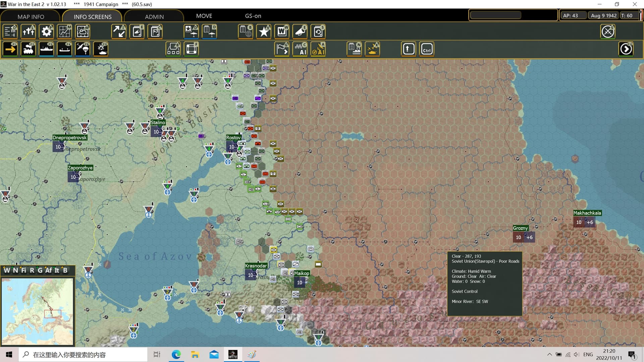
Task: Click the Stalino city label
Action: coord(158,122)
